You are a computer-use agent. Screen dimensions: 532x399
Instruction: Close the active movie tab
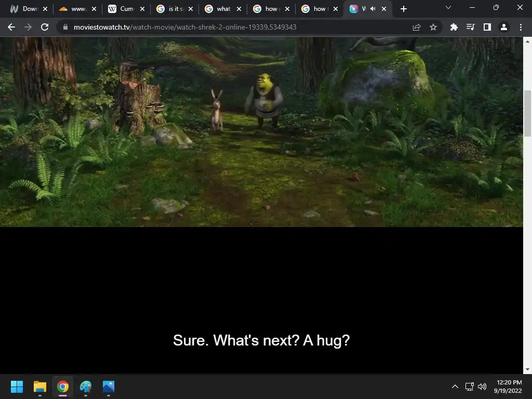coord(384,9)
